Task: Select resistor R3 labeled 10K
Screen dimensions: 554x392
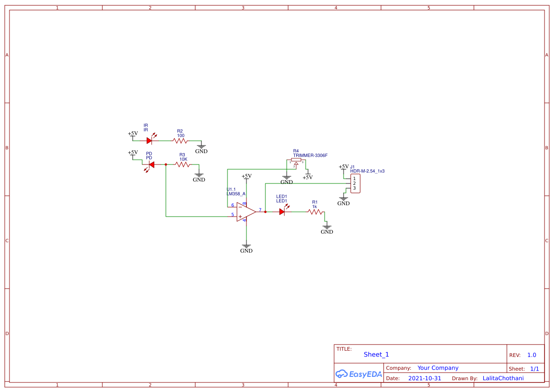Action: coord(182,165)
